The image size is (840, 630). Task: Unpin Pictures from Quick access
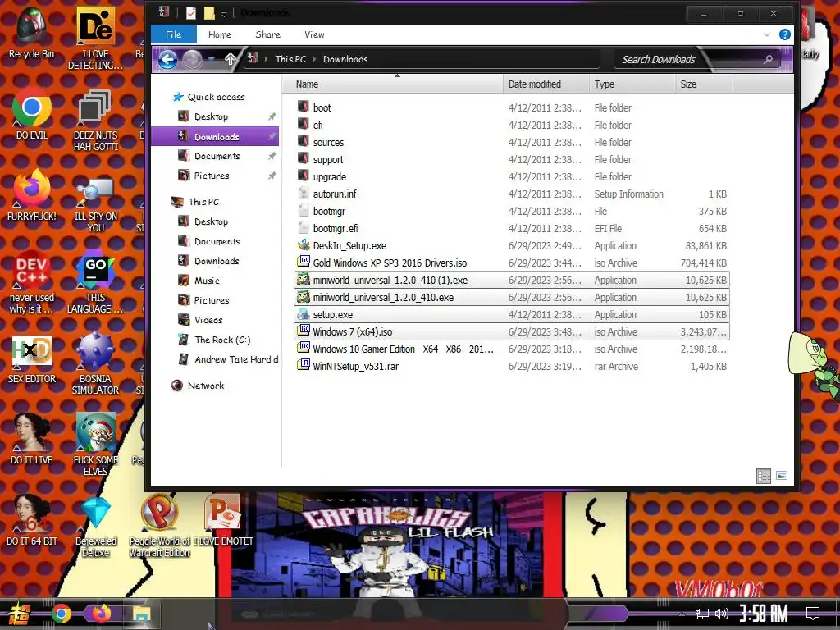[272, 176]
